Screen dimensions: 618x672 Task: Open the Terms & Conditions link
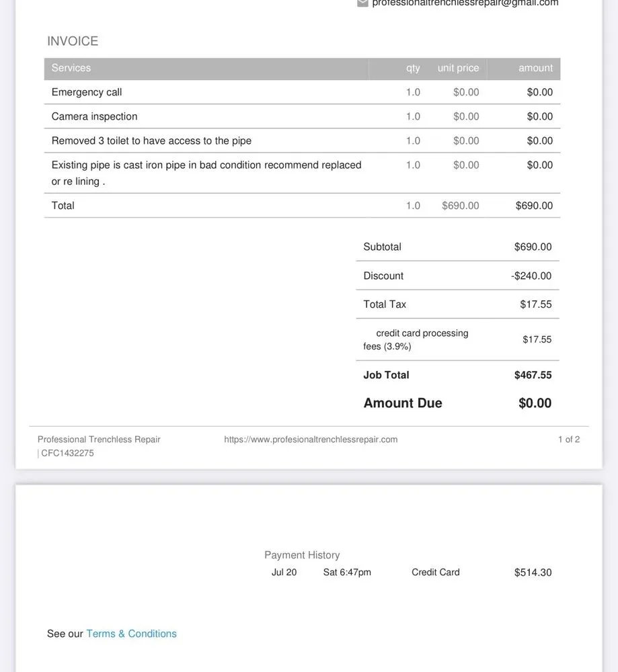pyautogui.click(x=131, y=634)
